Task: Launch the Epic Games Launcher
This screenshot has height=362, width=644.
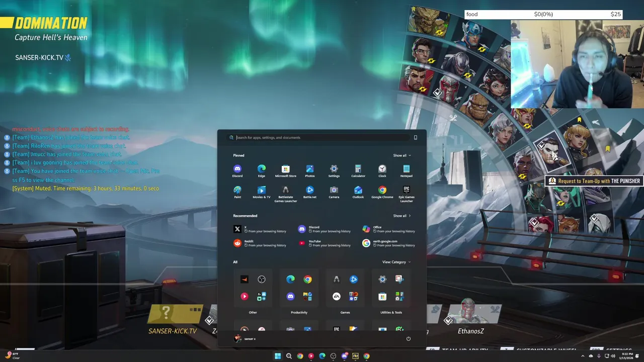Action: point(407,194)
